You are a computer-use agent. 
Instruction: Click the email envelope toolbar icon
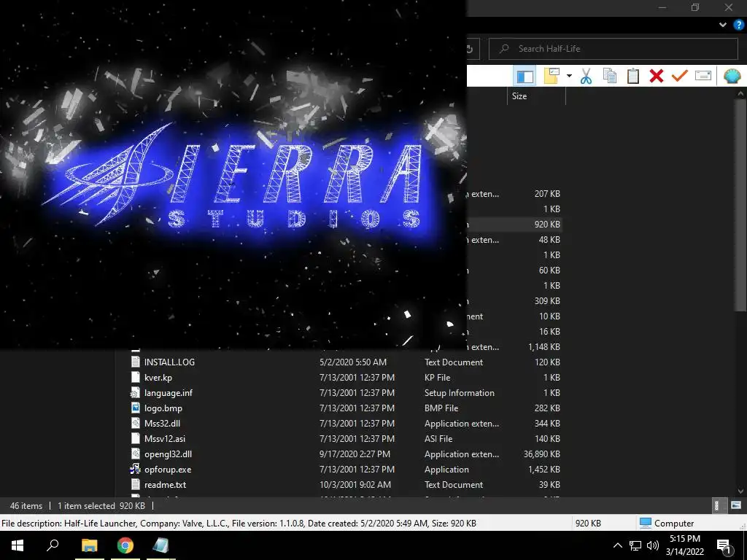pyautogui.click(x=703, y=76)
